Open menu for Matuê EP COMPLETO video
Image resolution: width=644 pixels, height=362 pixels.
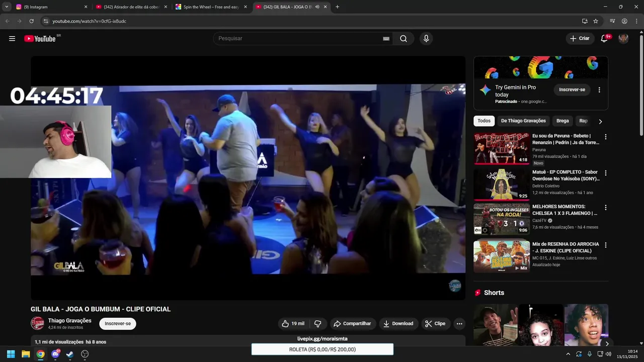point(606,173)
